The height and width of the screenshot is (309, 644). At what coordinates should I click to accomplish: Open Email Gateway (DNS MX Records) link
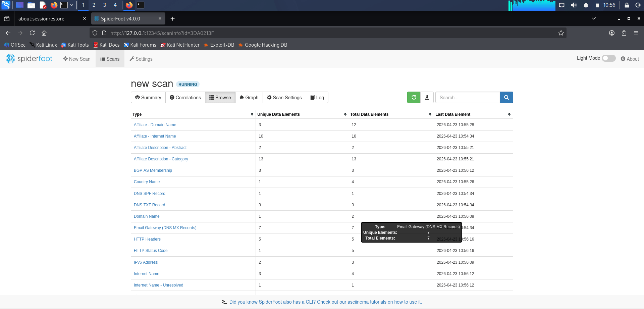(165, 228)
